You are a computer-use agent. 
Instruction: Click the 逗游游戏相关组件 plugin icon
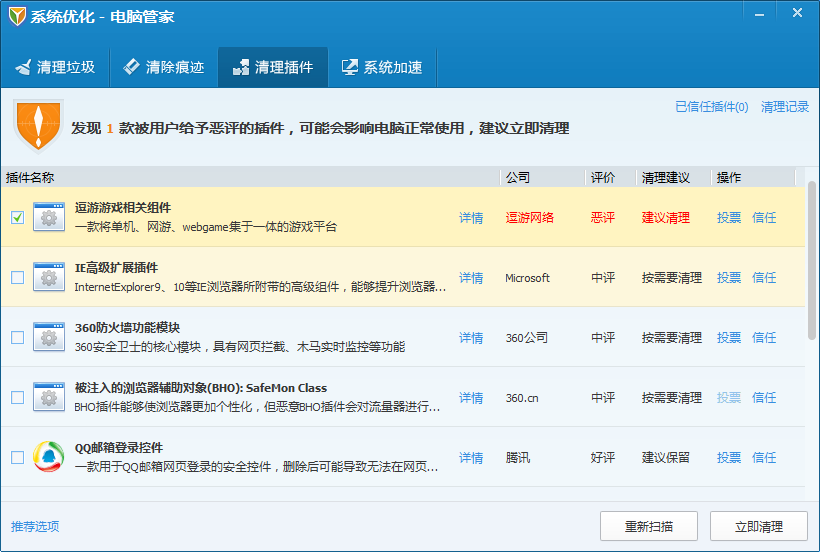click(x=49, y=217)
